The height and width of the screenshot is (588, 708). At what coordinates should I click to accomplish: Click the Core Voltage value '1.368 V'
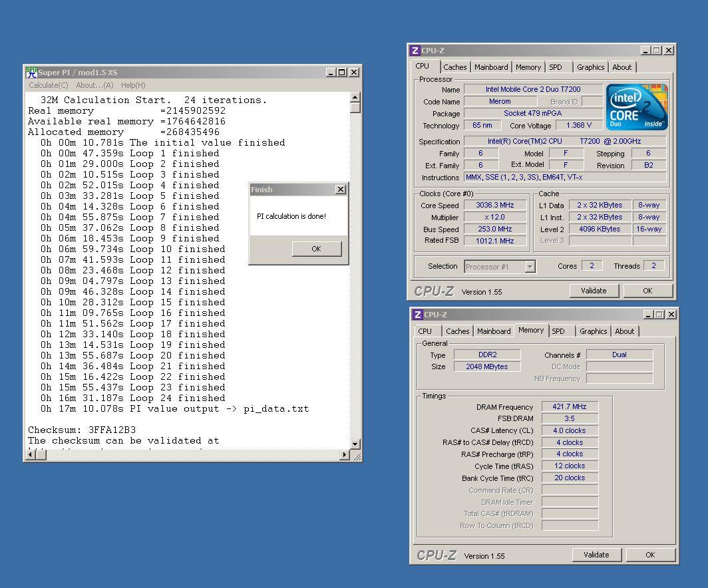pyautogui.click(x=579, y=126)
